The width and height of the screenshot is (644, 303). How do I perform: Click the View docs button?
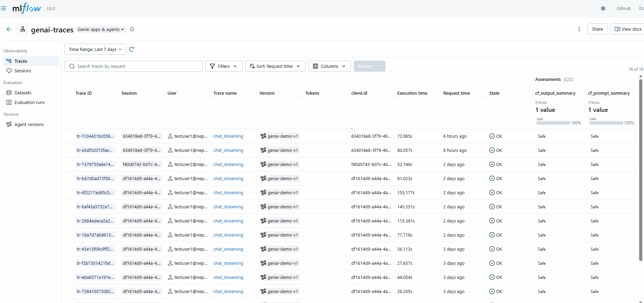coord(628,29)
